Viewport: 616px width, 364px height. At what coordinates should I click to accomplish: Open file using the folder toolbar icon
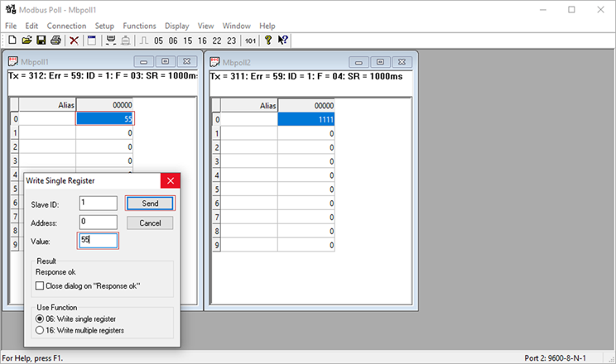tap(26, 40)
